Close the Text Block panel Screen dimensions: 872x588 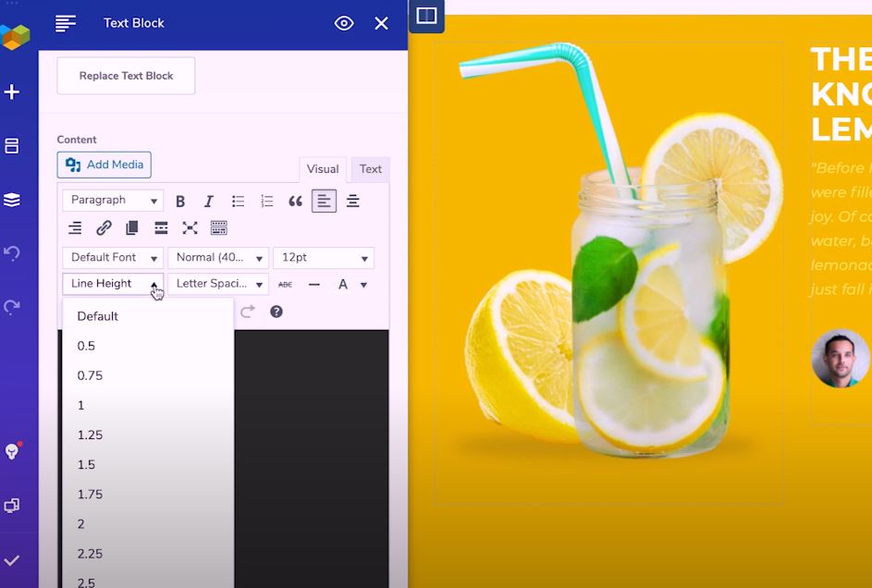click(382, 23)
